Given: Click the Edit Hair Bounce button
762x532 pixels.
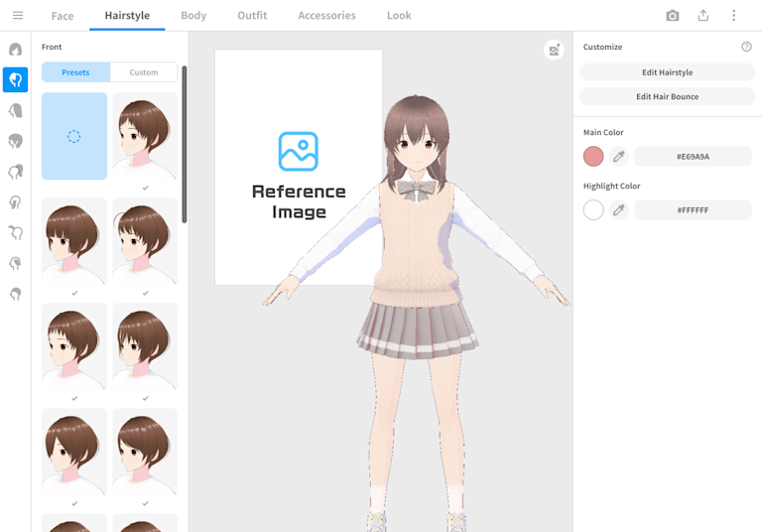Looking at the screenshot, I should pyautogui.click(x=667, y=96).
